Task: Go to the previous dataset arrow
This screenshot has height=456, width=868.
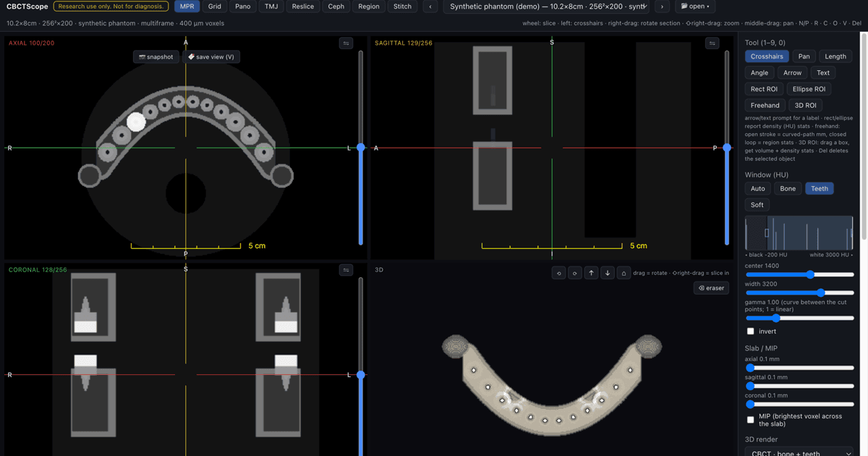Action: pyautogui.click(x=430, y=7)
